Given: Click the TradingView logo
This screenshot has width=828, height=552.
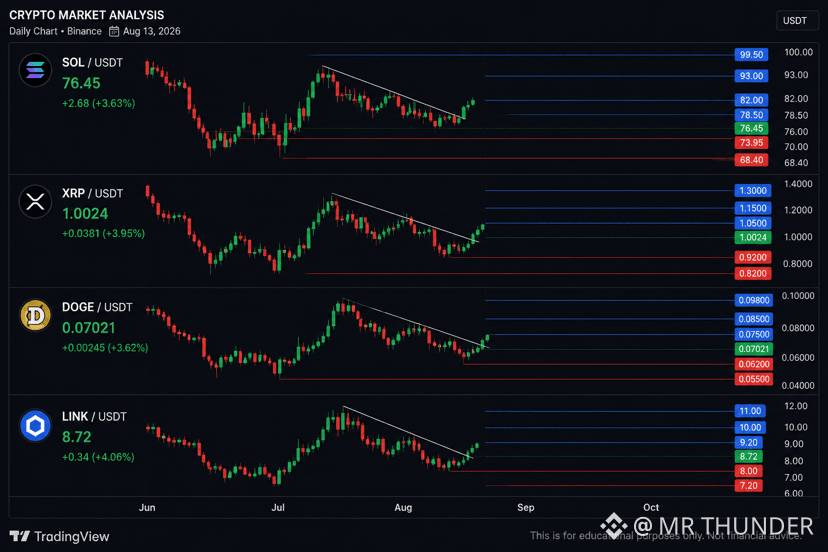Looking at the screenshot, I should 59,537.
